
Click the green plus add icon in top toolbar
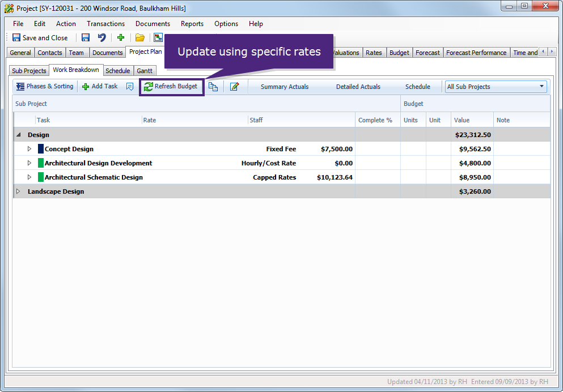coord(121,38)
